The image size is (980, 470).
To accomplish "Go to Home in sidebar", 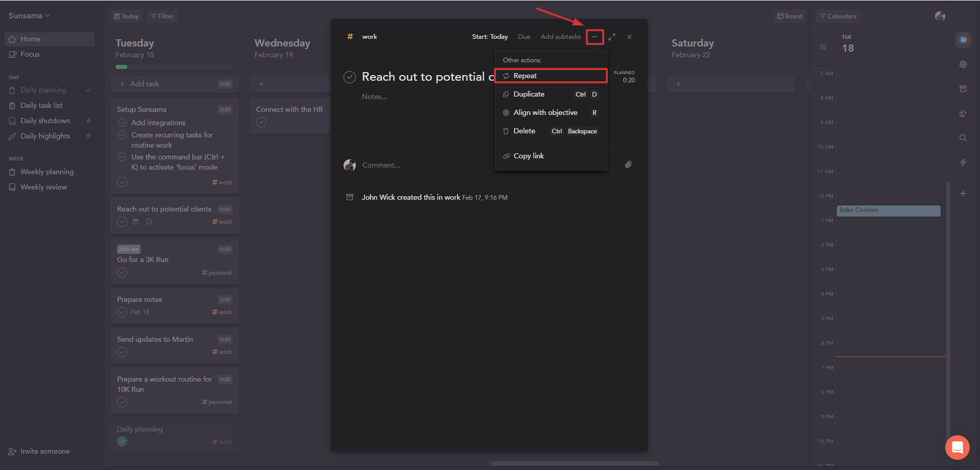I will pyautogui.click(x=50, y=39).
